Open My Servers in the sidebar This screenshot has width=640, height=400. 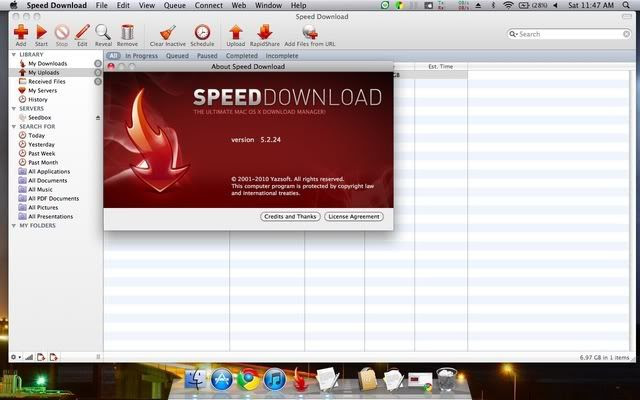tap(42, 90)
